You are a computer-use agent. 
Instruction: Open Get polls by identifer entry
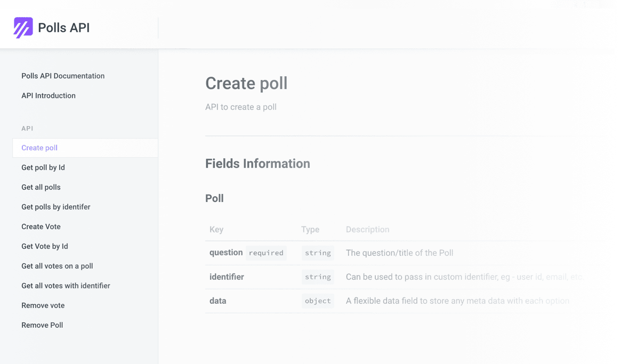[56, 207]
